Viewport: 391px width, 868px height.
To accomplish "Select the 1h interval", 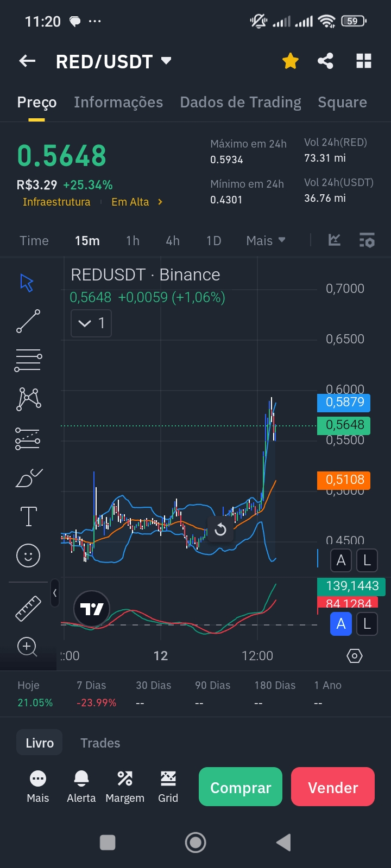I will 133,240.
